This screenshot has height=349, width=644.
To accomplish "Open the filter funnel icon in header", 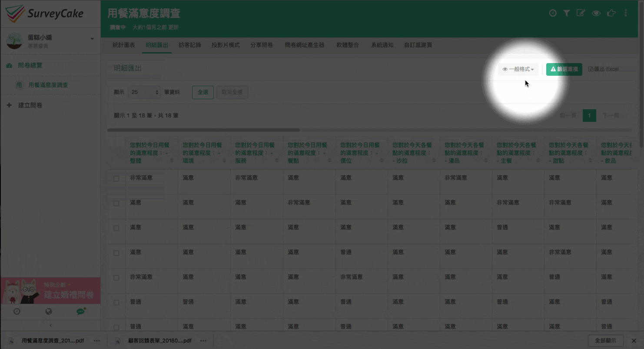I will pos(567,13).
